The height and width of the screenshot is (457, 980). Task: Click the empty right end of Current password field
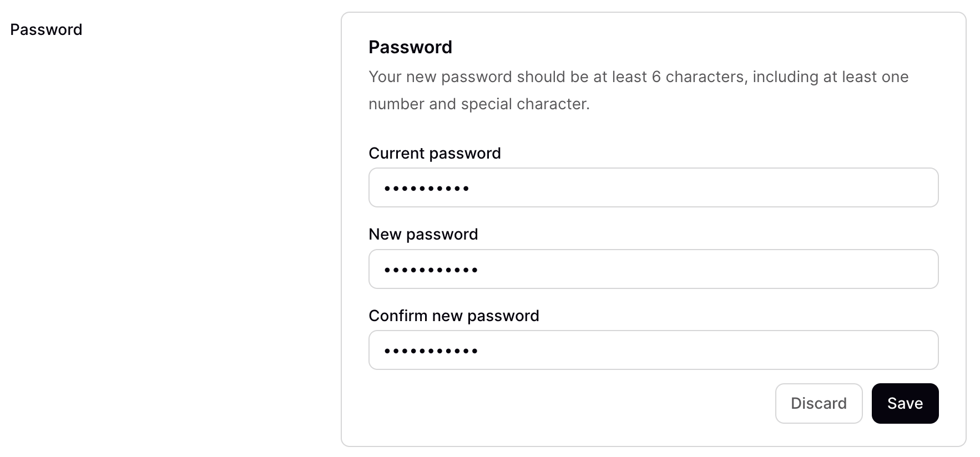pos(888,187)
